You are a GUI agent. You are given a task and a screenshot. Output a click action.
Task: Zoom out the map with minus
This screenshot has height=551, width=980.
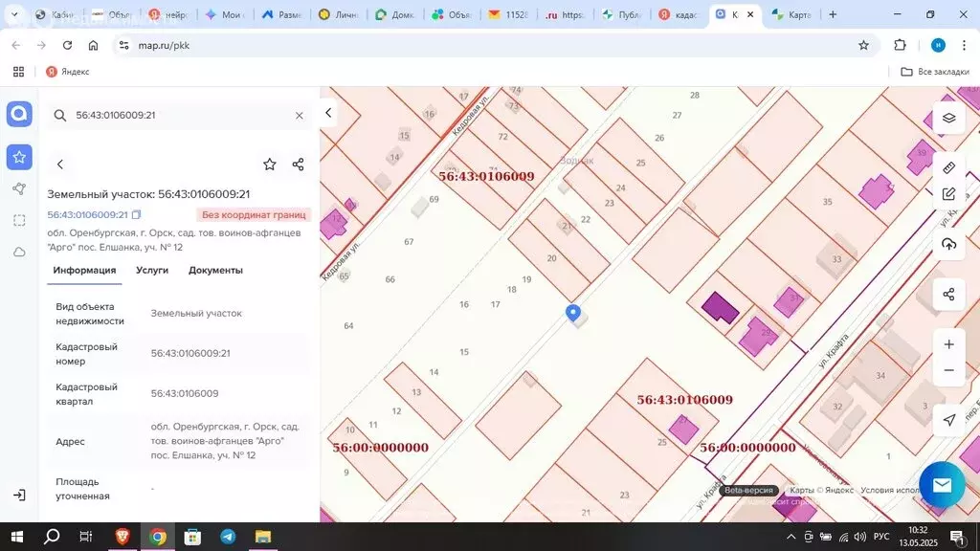coord(948,370)
